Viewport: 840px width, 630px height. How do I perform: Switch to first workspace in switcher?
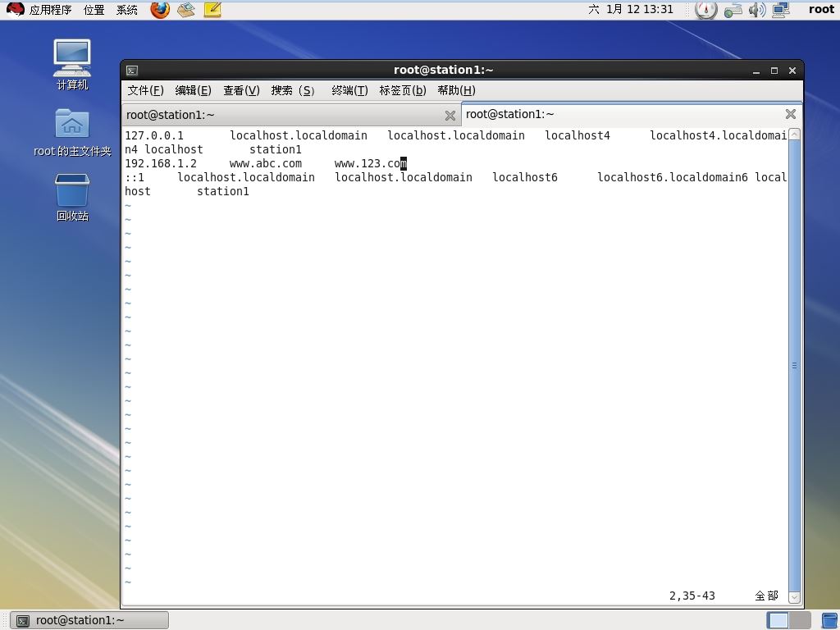coord(778,620)
